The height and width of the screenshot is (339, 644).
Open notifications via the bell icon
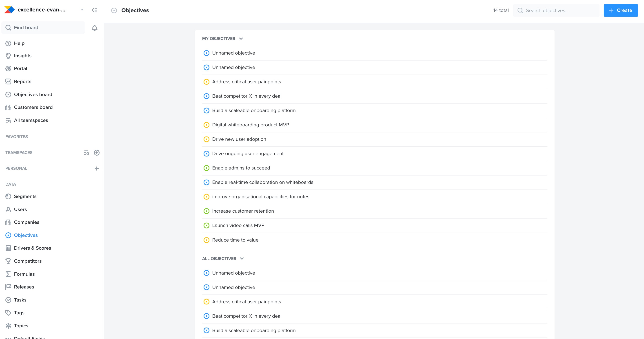(x=95, y=28)
